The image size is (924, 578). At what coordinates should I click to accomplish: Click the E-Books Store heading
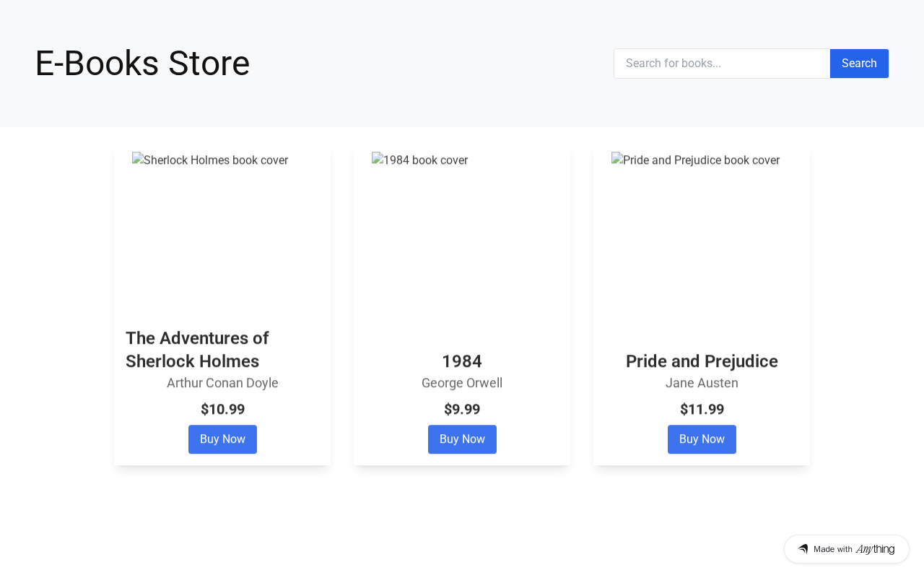point(142,64)
